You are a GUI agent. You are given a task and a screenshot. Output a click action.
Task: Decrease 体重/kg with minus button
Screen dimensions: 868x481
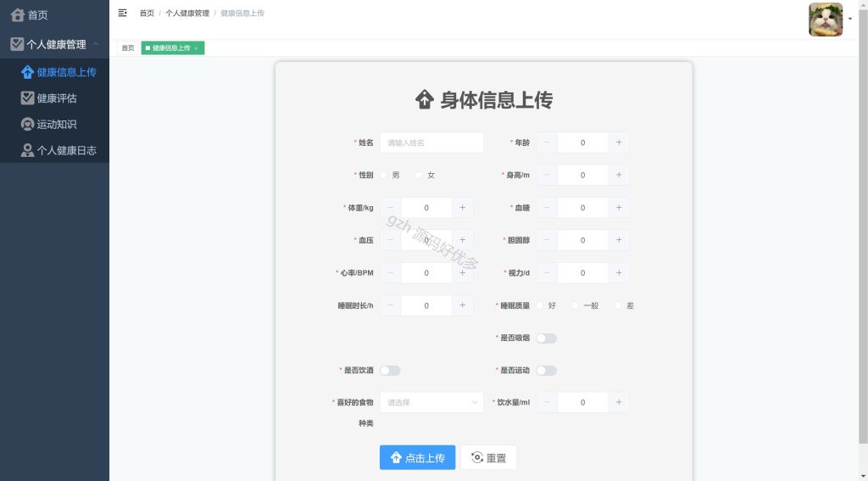pyautogui.click(x=390, y=208)
